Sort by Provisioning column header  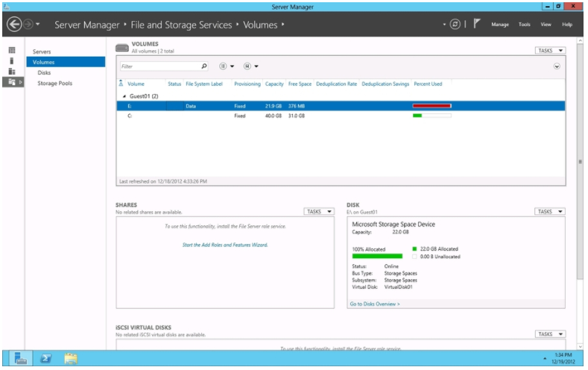coord(247,84)
